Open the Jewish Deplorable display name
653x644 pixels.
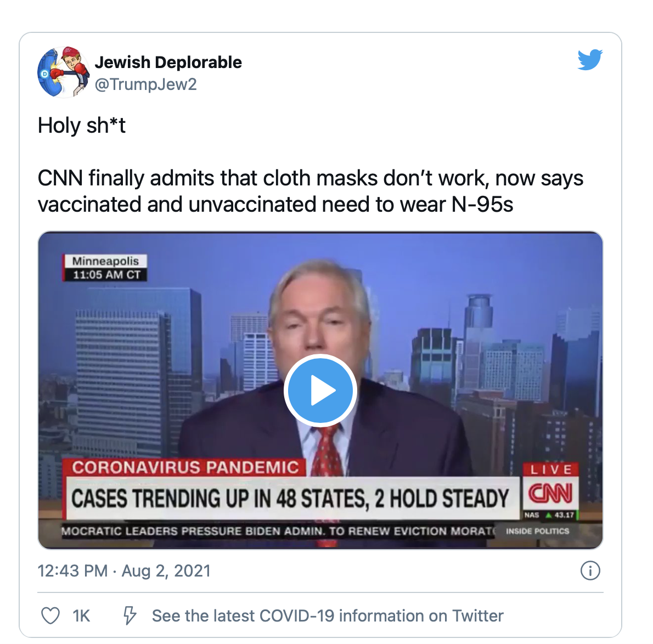[x=168, y=63]
